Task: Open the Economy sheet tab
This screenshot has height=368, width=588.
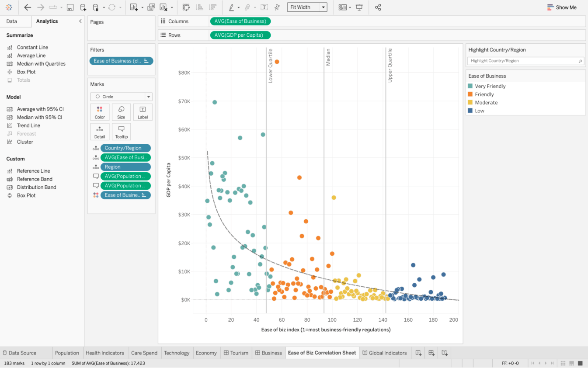Action: coord(206,353)
